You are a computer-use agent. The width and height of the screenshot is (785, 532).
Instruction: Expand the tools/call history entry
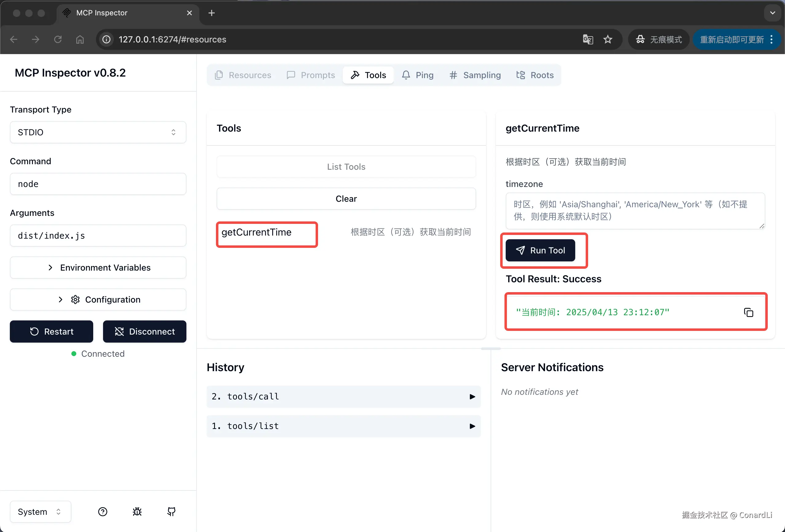343,396
